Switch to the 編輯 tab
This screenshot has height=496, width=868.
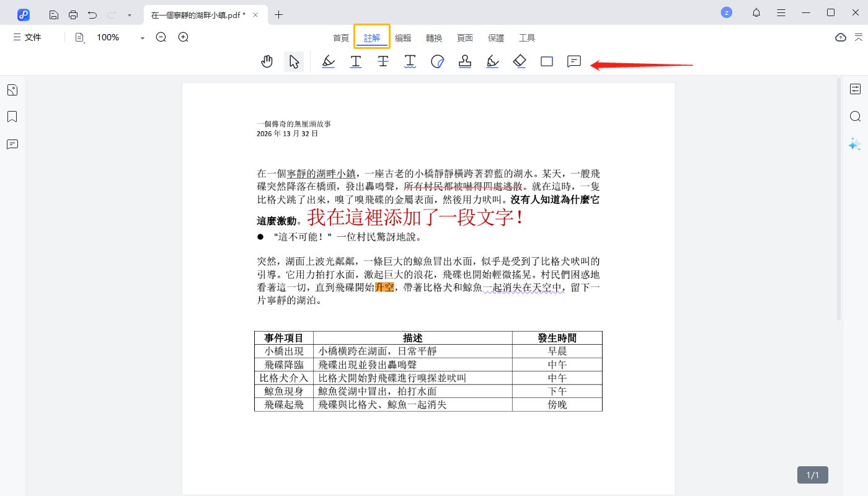click(403, 37)
